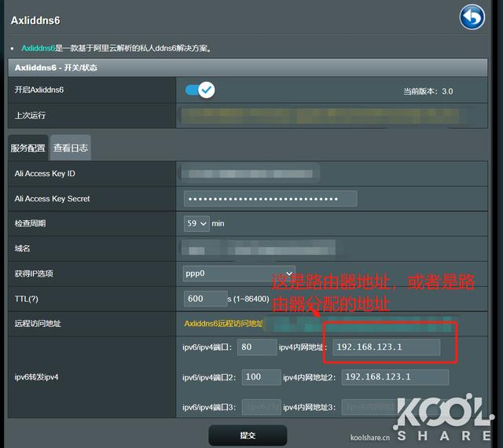Screen dimensions: 503x448
Task: Click the ipv6转发ipv4 row label
Action: [37, 377]
